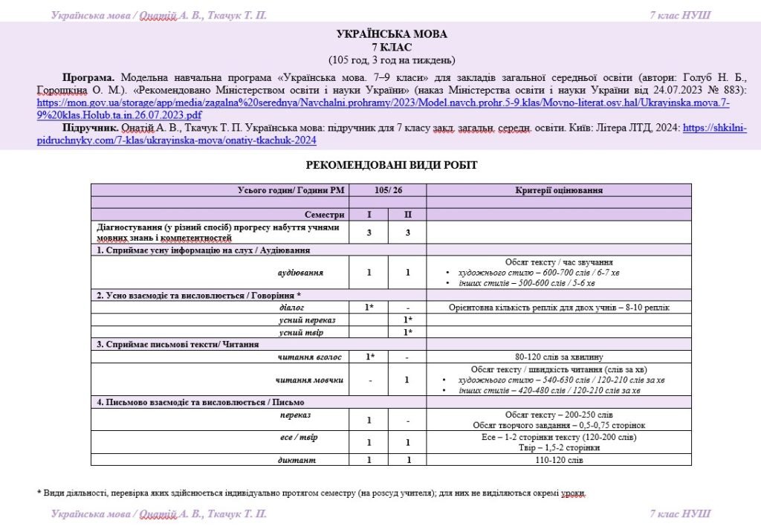The image size is (761, 532).
Task: Select the 'читання мовчки' row label
Action: tap(309, 380)
